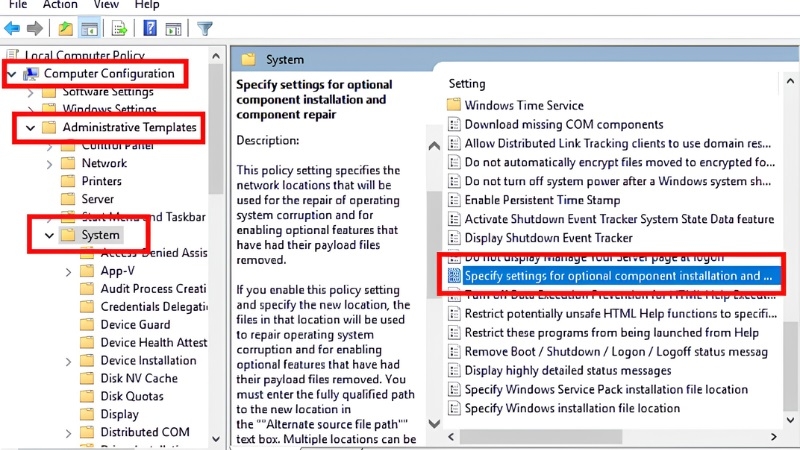
Task: Expand the Network folder arrow
Action: [x=49, y=164]
